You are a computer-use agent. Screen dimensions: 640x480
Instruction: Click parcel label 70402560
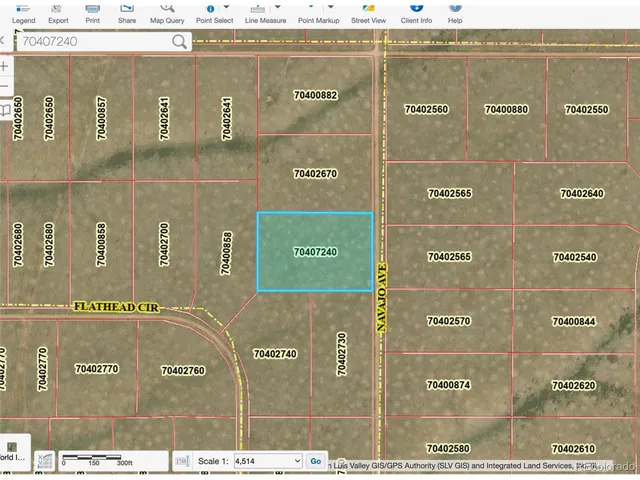427,109
